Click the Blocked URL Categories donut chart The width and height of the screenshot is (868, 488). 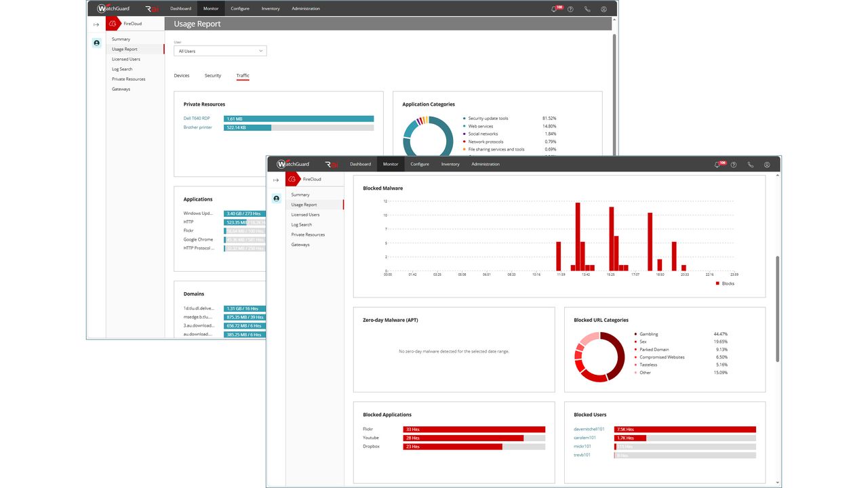pyautogui.click(x=599, y=357)
